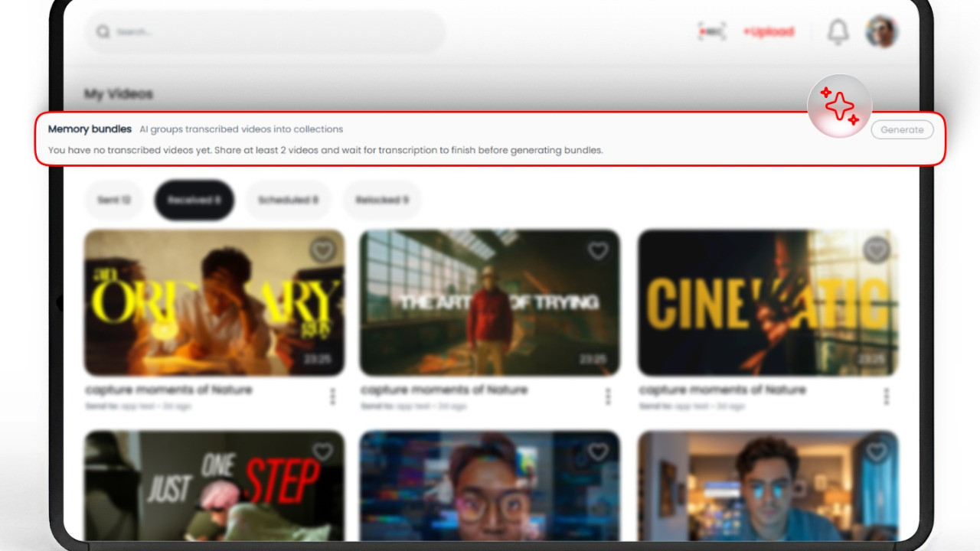Tap the heart on the man-at-desk video
The image size is (980, 551).
(876, 452)
